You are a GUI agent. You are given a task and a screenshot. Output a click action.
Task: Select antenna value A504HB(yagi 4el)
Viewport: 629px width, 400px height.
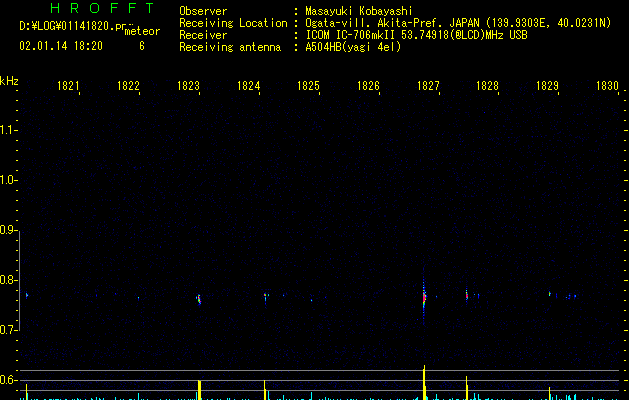(353, 47)
